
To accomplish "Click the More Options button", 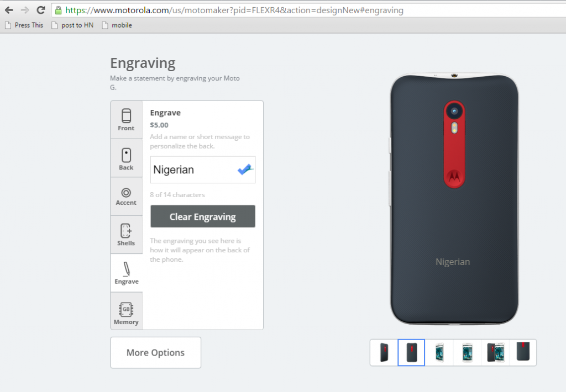I will pos(155,352).
